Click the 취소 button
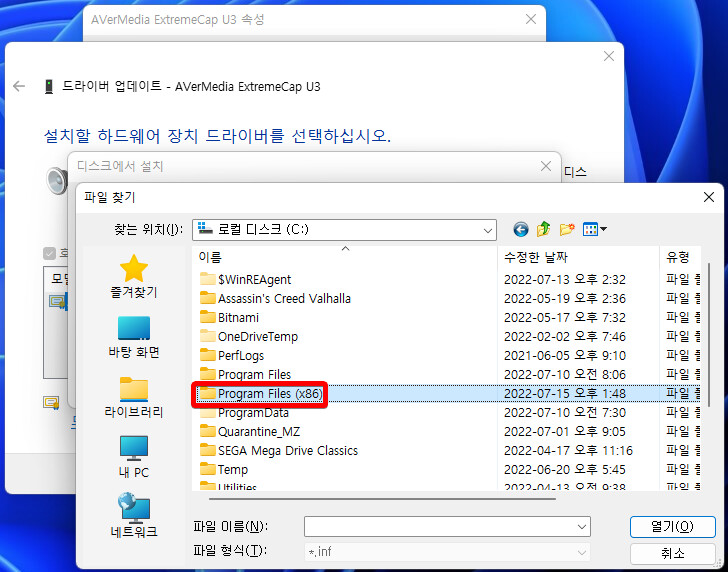Screen dimensions: 728x572 pos(672,552)
